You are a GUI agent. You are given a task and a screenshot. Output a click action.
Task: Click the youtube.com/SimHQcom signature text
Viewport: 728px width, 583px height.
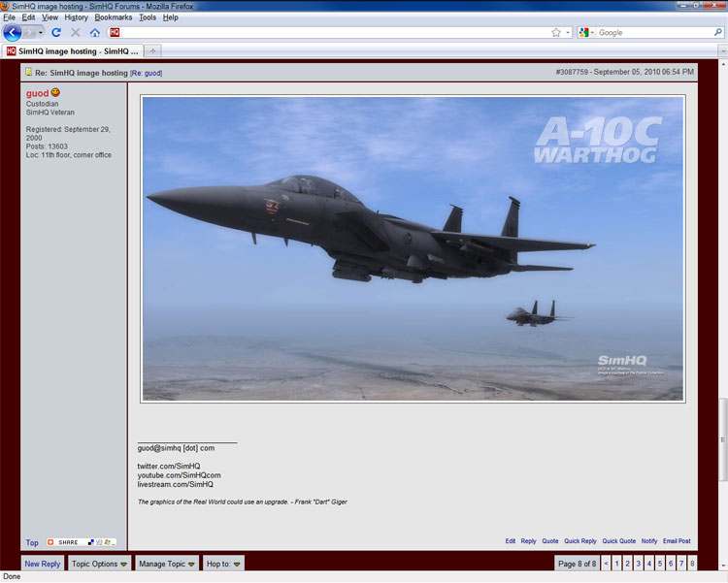[179, 475]
